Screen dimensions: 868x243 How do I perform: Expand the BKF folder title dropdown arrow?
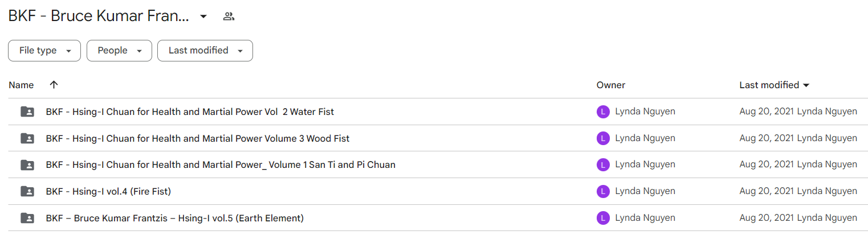(x=203, y=17)
